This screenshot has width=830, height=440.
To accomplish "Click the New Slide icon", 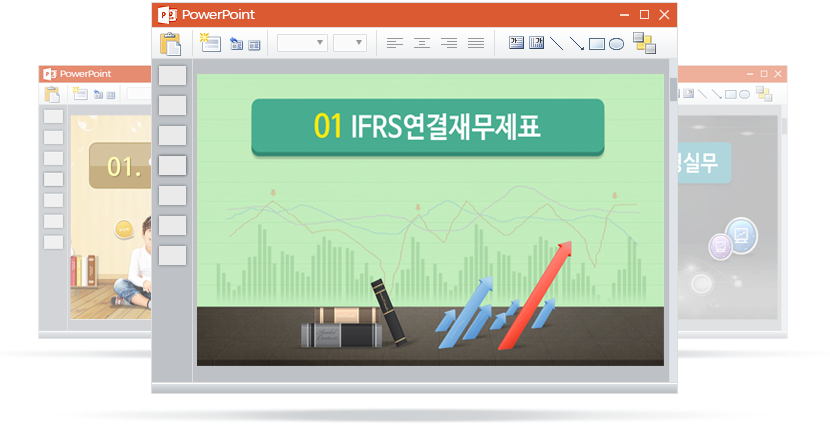I will (x=209, y=42).
